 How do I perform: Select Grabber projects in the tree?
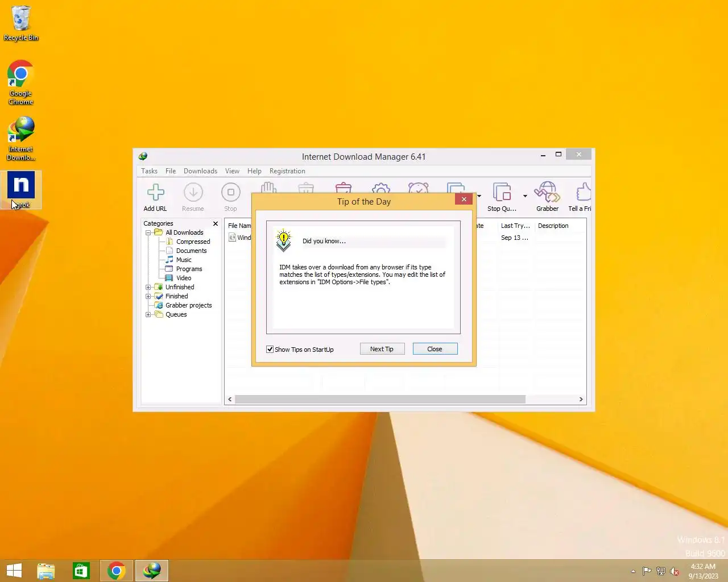188,305
